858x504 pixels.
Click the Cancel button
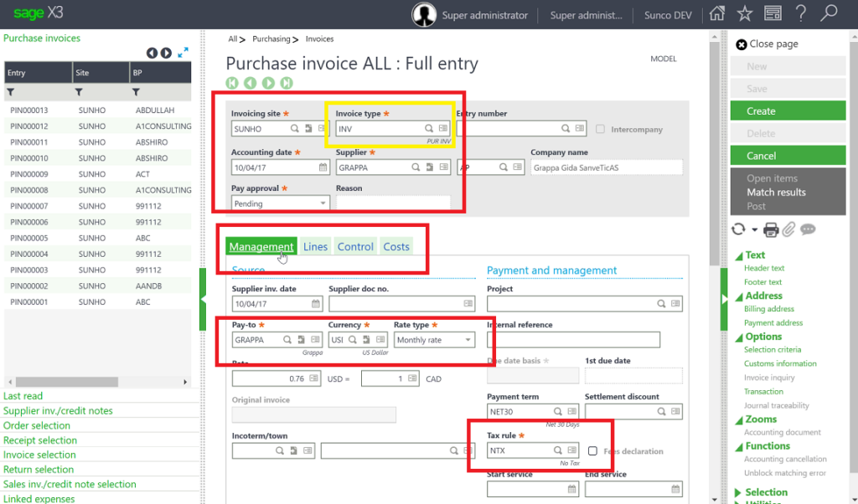[x=788, y=156]
